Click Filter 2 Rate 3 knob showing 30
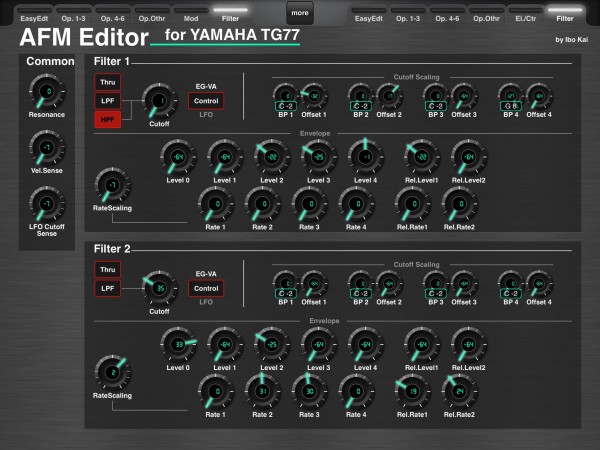 [x=309, y=391]
